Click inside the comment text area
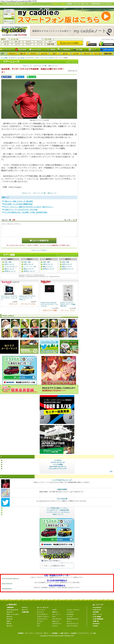This screenshot has width=114, height=644. pos(39,230)
